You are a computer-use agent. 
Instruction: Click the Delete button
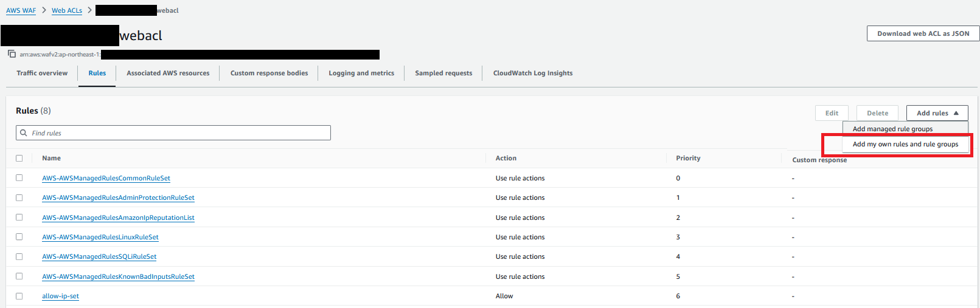(x=877, y=113)
